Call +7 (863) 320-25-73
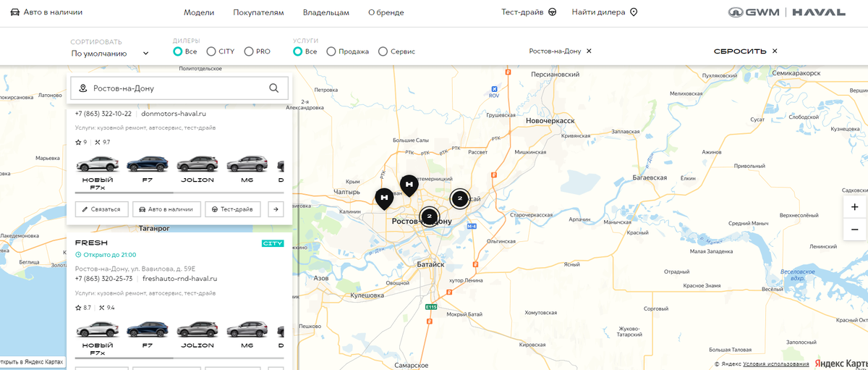Image resolution: width=868 pixels, height=370 pixels. click(x=104, y=279)
